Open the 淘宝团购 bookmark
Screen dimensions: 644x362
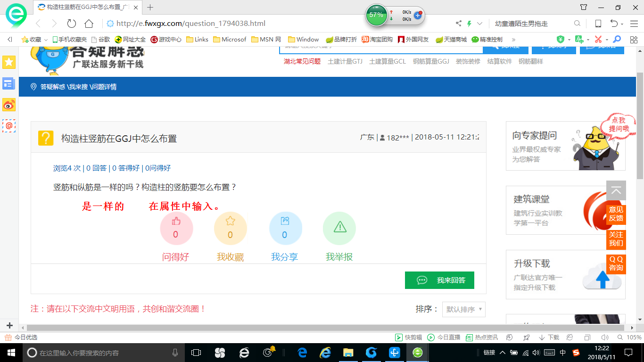click(x=377, y=40)
